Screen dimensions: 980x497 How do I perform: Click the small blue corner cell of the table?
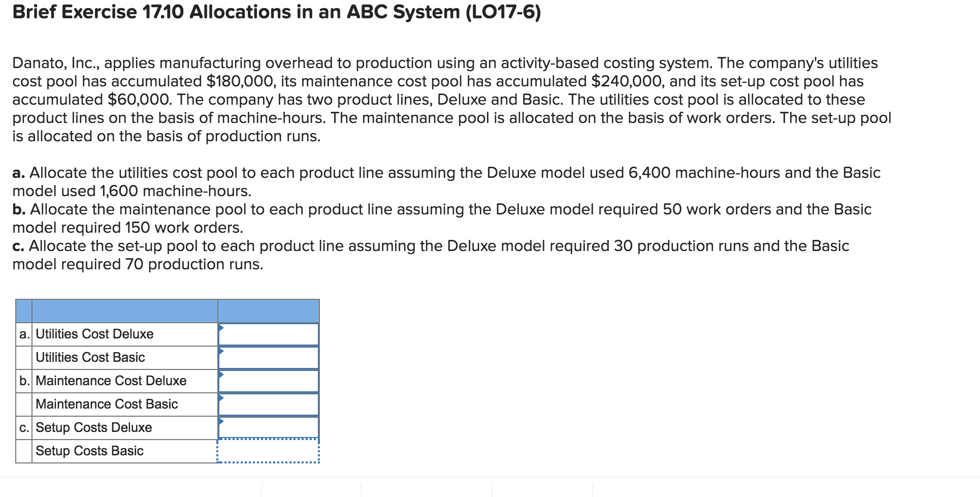[24, 310]
